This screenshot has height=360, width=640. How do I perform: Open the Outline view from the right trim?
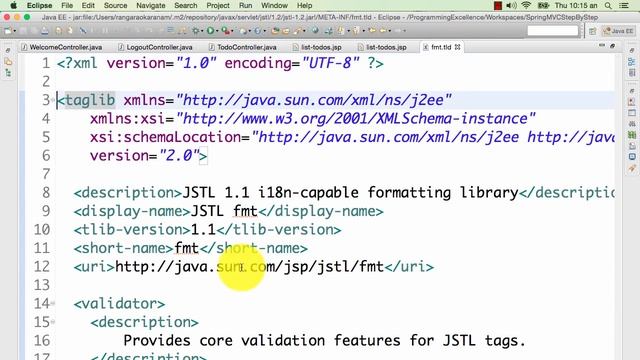pyautogui.click(x=632, y=62)
